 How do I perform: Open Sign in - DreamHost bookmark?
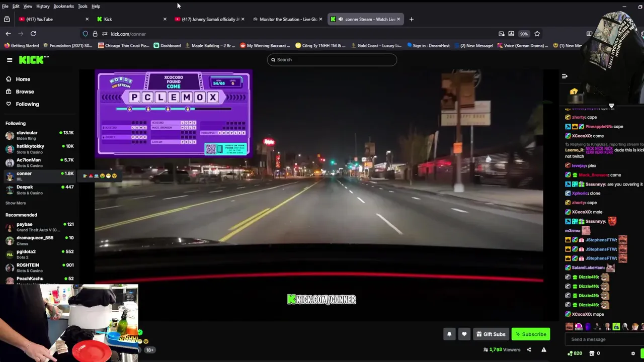tap(428, 46)
